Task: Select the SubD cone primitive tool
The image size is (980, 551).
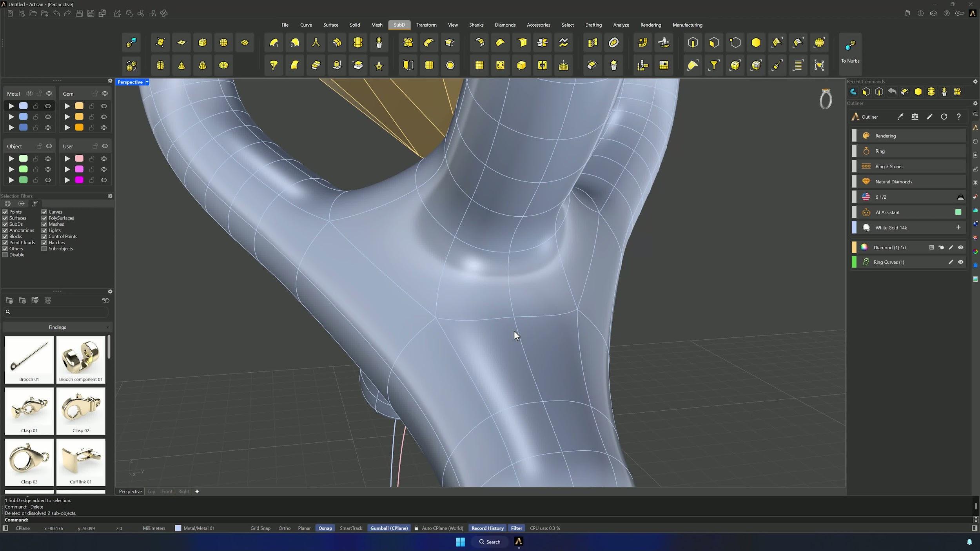Action: click(x=181, y=65)
